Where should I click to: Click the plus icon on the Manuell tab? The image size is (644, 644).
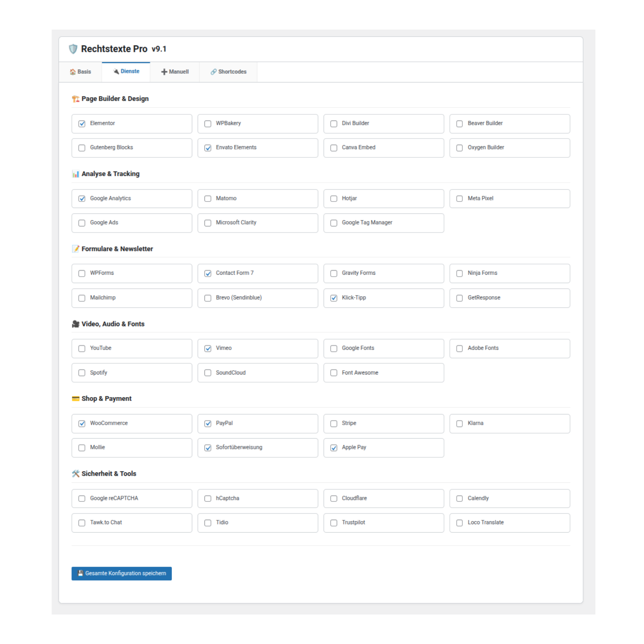pyautogui.click(x=164, y=71)
